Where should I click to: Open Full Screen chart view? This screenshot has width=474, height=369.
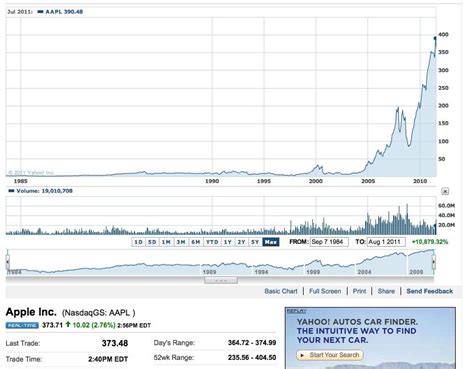[x=325, y=291]
